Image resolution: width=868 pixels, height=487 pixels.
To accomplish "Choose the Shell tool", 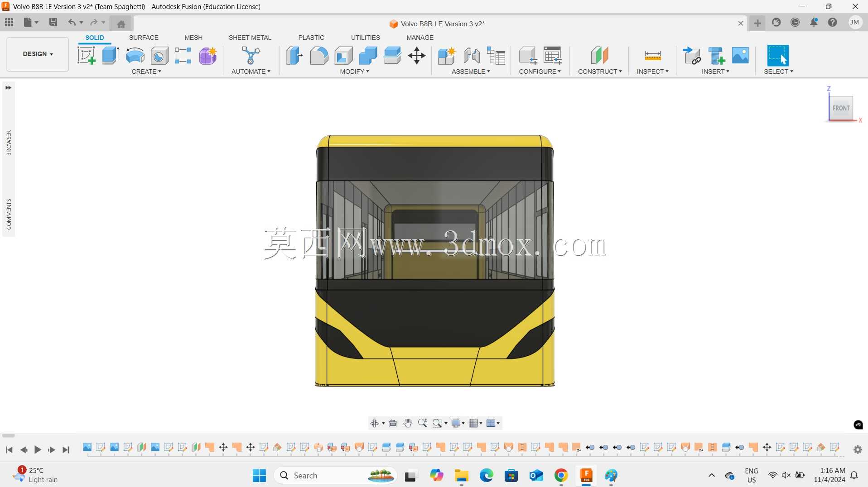I will pos(344,56).
